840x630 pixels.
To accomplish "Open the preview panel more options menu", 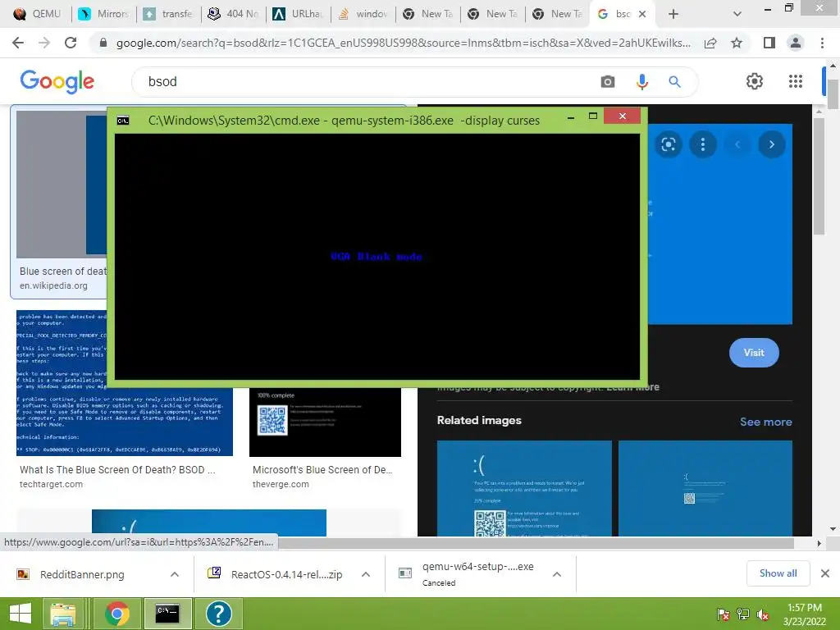I will [x=703, y=144].
